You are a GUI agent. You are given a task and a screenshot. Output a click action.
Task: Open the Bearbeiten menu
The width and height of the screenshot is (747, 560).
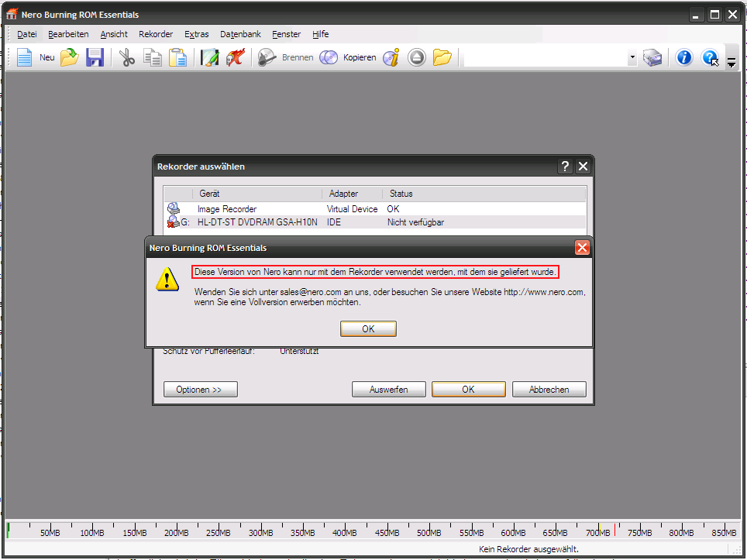[68, 34]
